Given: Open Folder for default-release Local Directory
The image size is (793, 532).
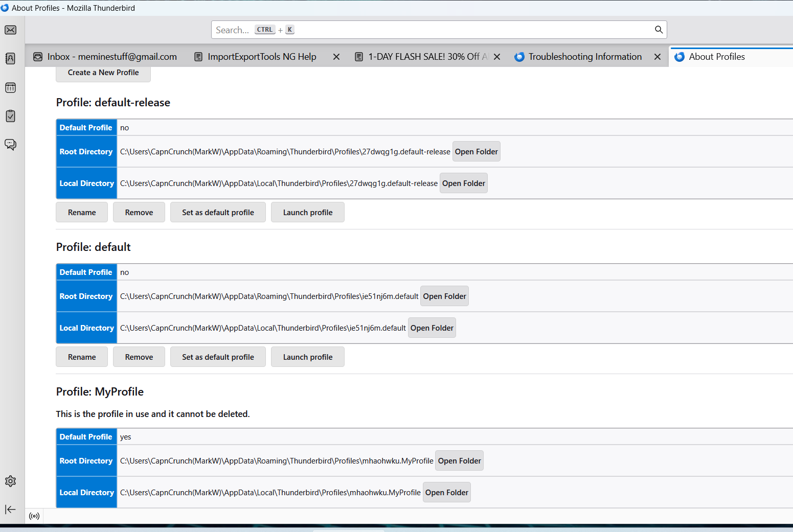Looking at the screenshot, I should point(463,183).
